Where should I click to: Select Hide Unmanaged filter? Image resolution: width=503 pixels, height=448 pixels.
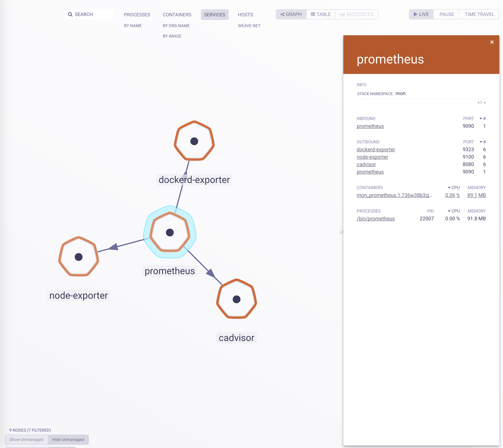coord(68,439)
